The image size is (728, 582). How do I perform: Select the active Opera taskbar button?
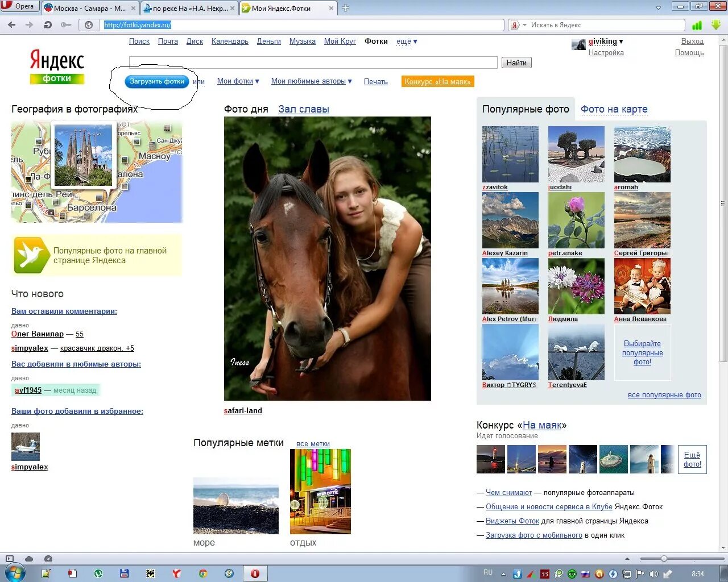click(255, 573)
